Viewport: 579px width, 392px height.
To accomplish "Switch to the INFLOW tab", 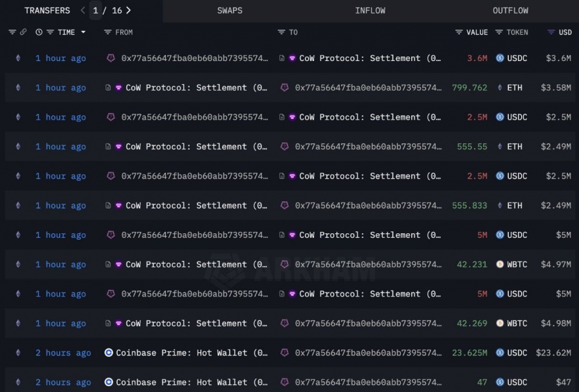I will point(370,10).
